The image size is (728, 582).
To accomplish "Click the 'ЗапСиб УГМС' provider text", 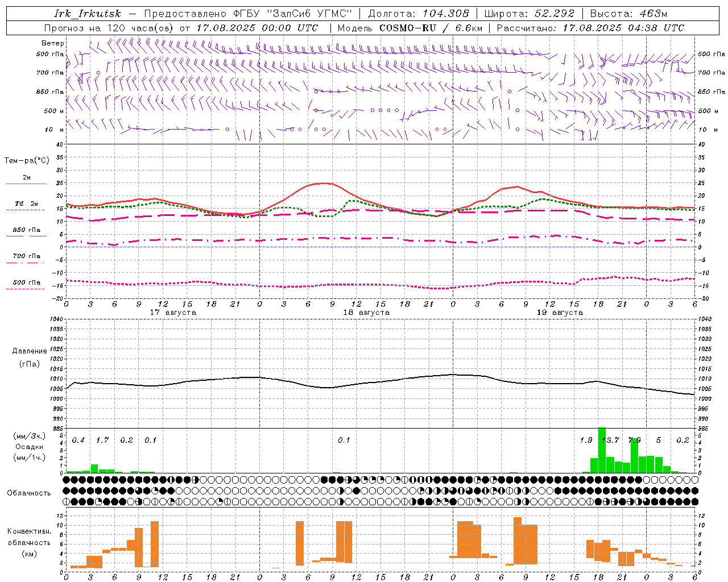I will [309, 14].
